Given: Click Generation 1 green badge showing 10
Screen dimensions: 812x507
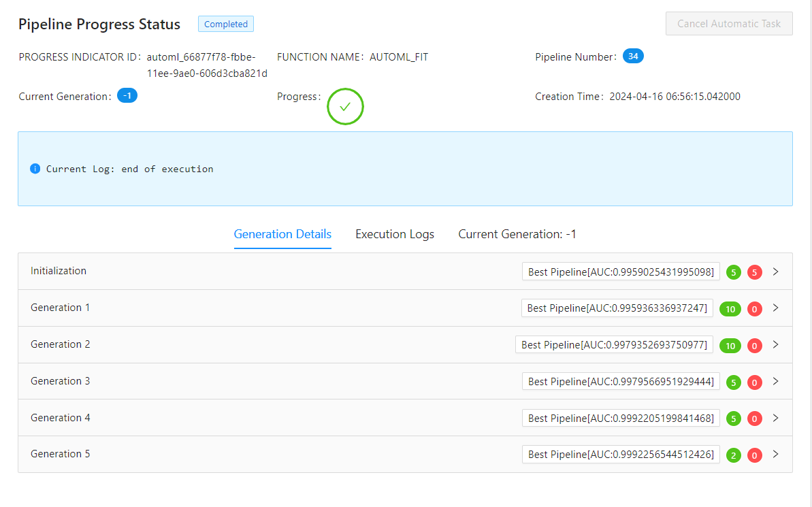Looking at the screenshot, I should pyautogui.click(x=730, y=309).
